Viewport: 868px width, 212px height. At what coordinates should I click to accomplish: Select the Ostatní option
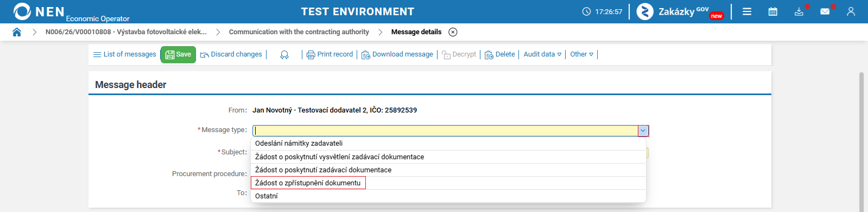coord(448,196)
